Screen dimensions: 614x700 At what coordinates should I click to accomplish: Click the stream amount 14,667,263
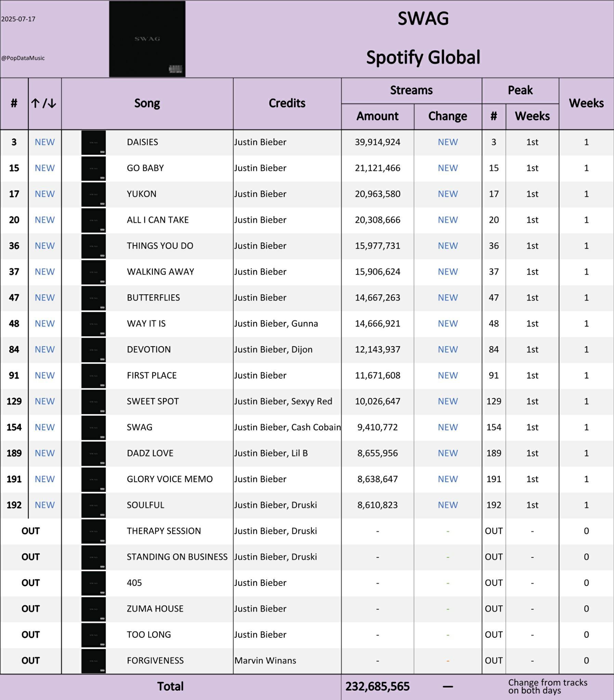pyautogui.click(x=378, y=298)
